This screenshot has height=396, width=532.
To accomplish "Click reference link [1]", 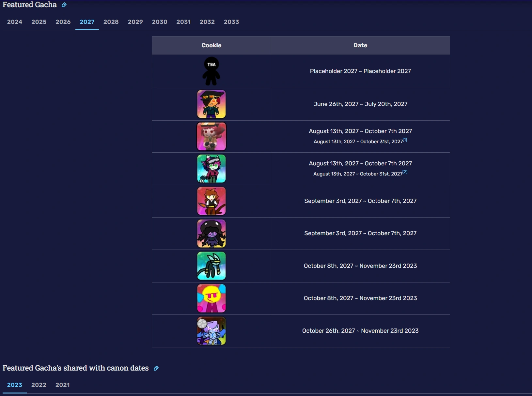I will (405, 140).
